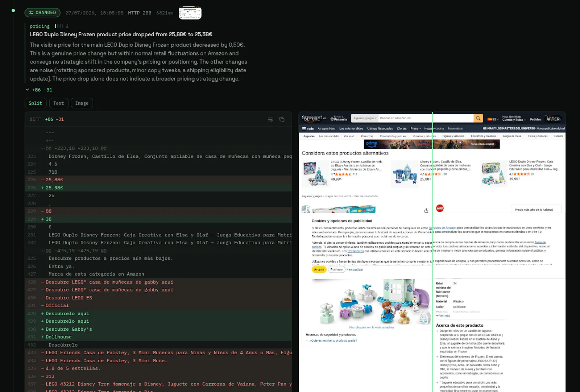Open the 'Juegos de mesa' category dropdown
Viewport: 580px width, 392px height.
click(x=513, y=136)
